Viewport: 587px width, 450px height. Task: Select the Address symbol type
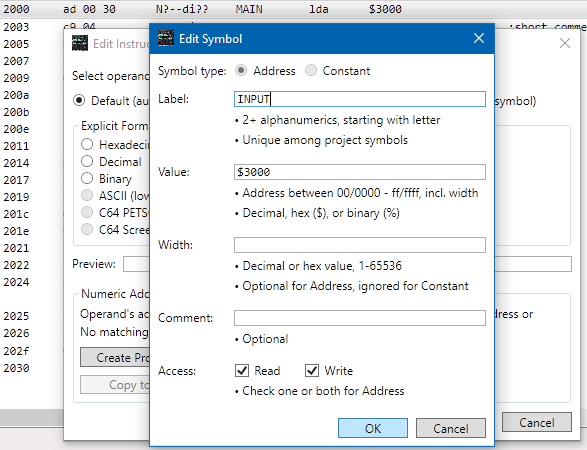pyautogui.click(x=241, y=70)
